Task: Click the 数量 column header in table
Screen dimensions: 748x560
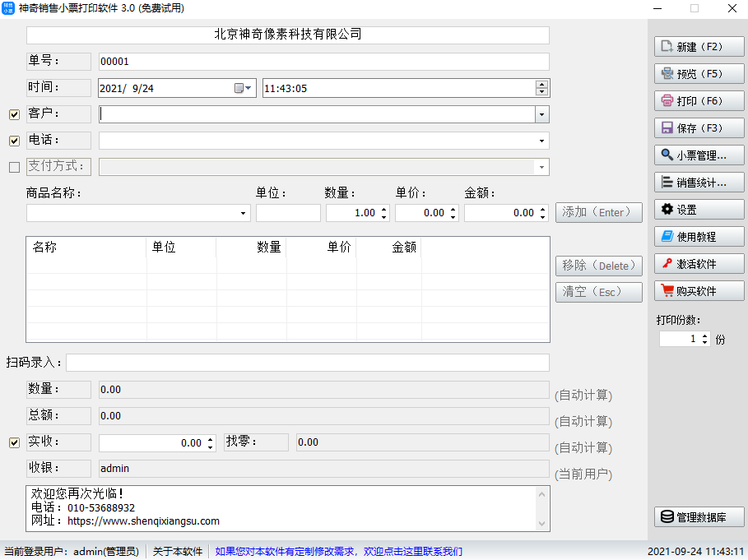Action: click(x=252, y=248)
